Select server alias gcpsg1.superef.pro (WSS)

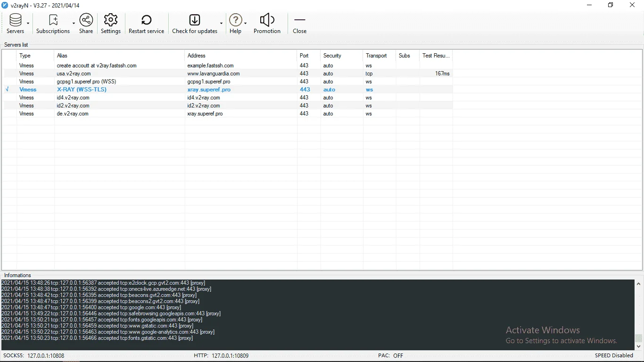[x=86, y=82]
